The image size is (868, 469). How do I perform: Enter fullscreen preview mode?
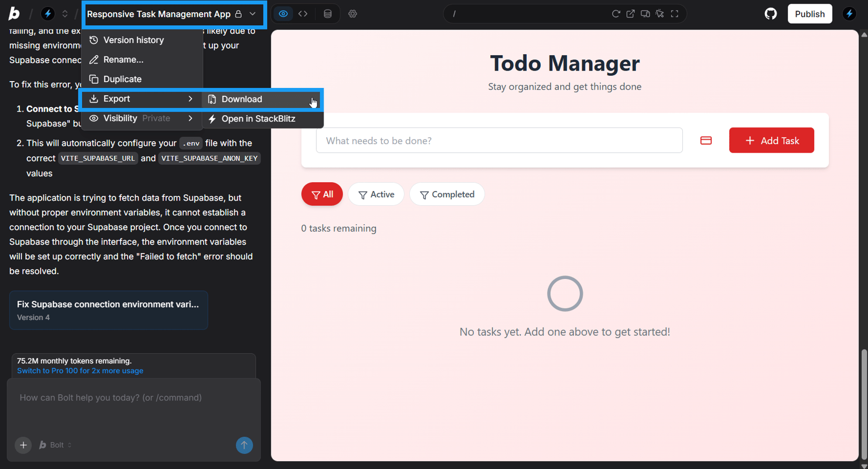click(674, 14)
